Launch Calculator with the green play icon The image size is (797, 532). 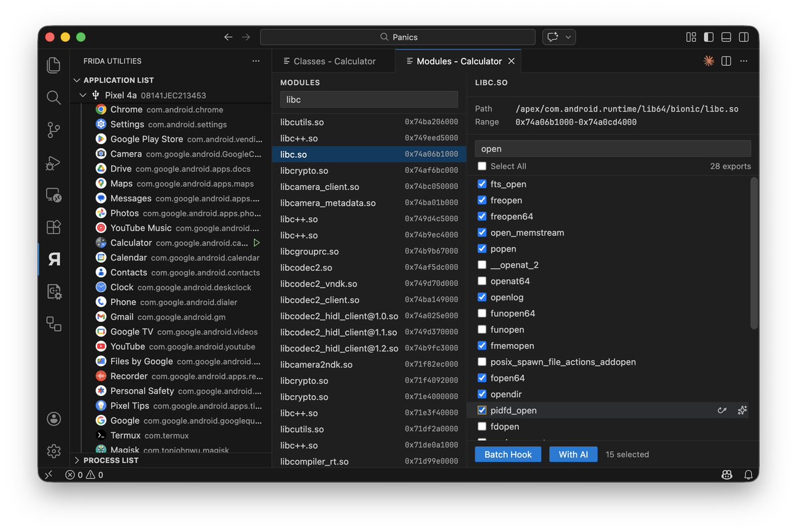click(257, 242)
